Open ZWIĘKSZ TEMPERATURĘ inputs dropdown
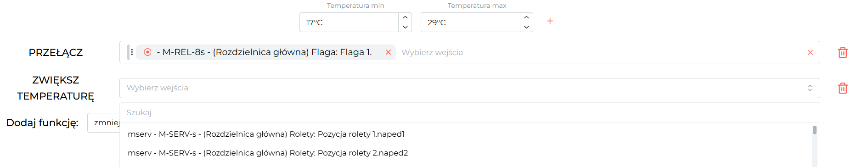Screen dimensions: 868x167 pos(469,88)
